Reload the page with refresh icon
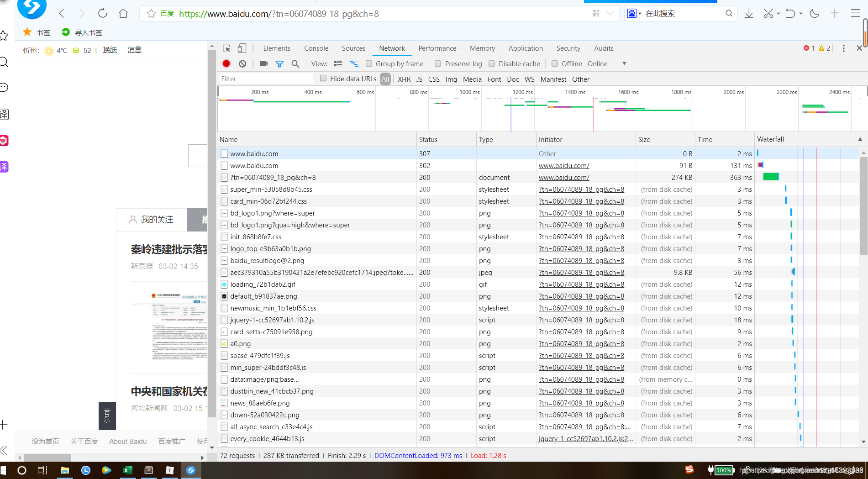The width and height of the screenshot is (868, 479). coord(103,13)
